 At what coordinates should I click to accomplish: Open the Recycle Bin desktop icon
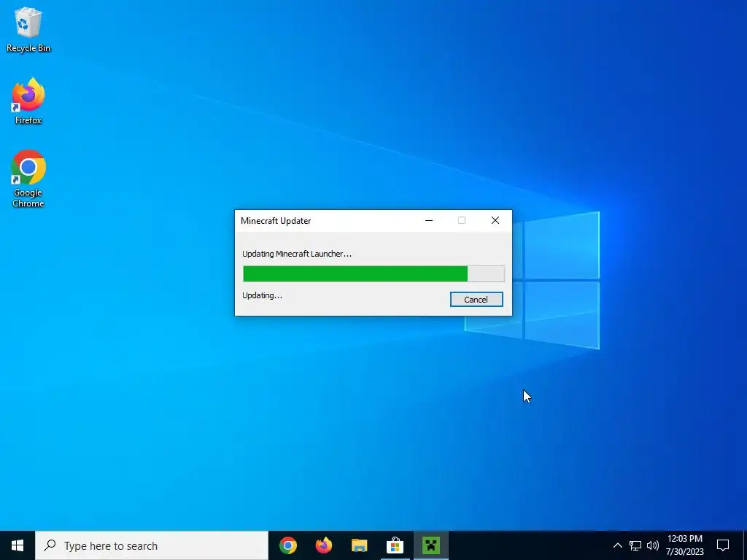point(28,29)
